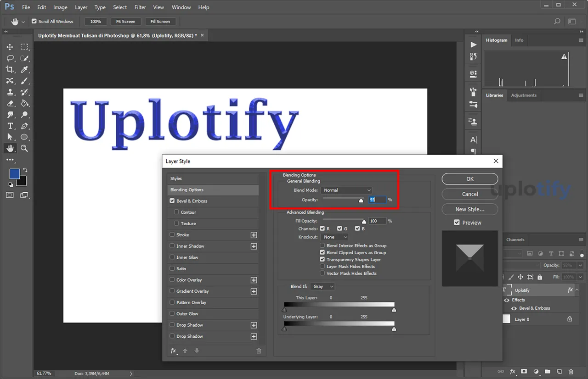The image size is (588, 379).
Task: Click the fx icon at Layer Style bottom
Action: tap(174, 351)
